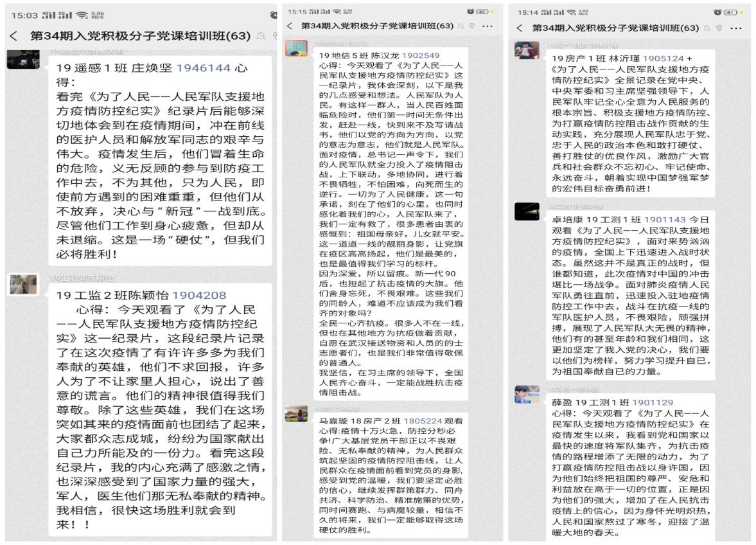Open 薛盈's profile avatar
The image size is (756, 545).
[527, 394]
